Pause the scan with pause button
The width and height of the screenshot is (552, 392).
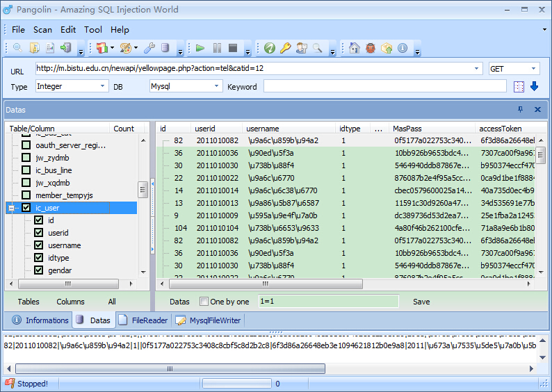click(217, 48)
